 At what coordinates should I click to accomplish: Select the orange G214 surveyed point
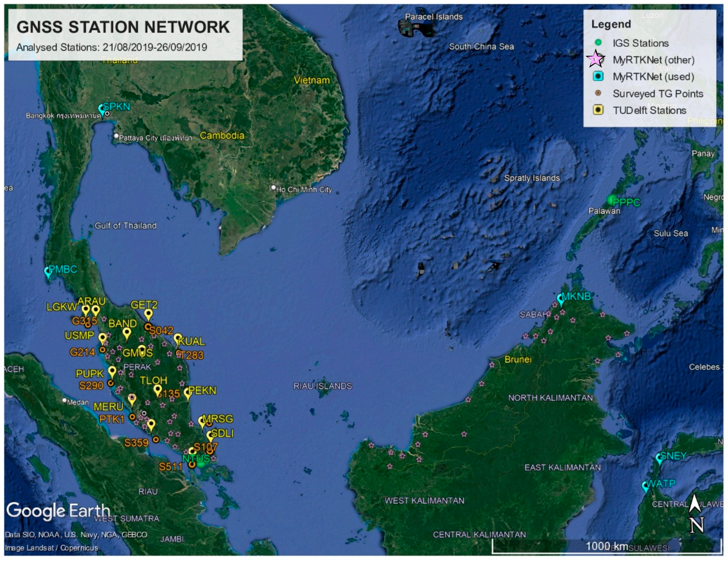(102, 350)
